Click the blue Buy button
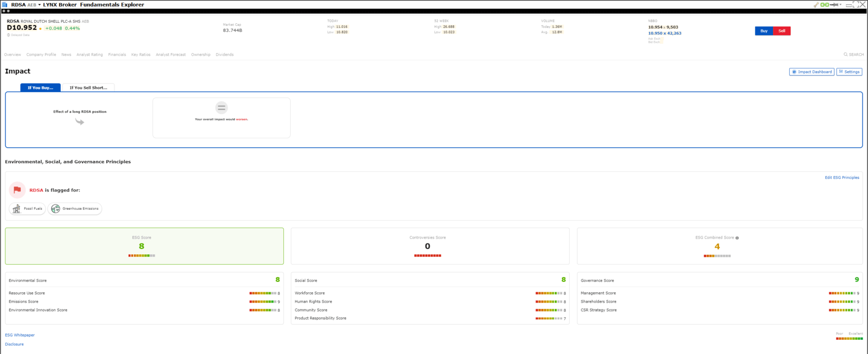Screen dimensions: 868x354 click(764, 31)
